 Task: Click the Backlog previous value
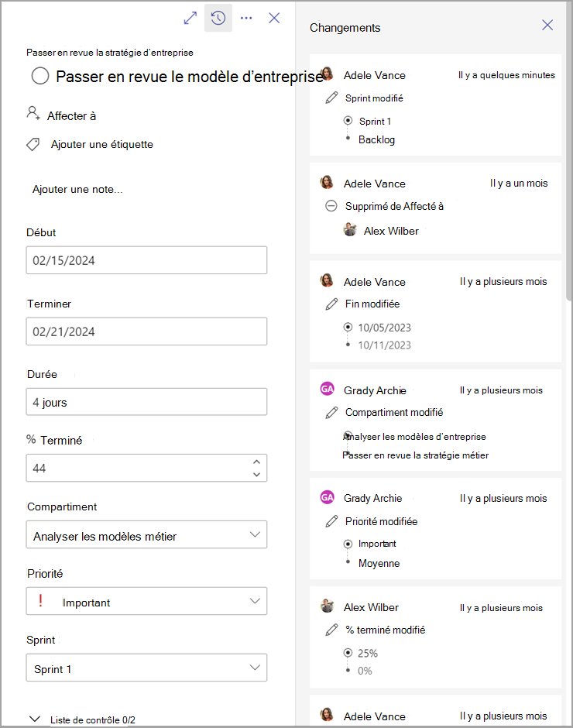click(x=376, y=139)
